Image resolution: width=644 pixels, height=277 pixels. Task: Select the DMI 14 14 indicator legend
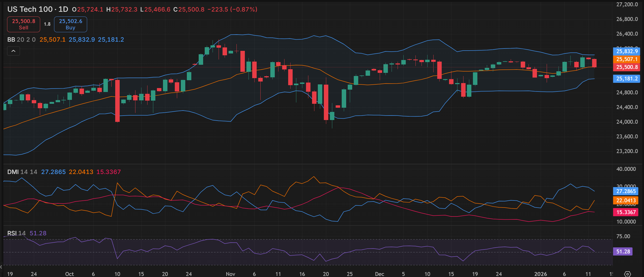coord(22,172)
